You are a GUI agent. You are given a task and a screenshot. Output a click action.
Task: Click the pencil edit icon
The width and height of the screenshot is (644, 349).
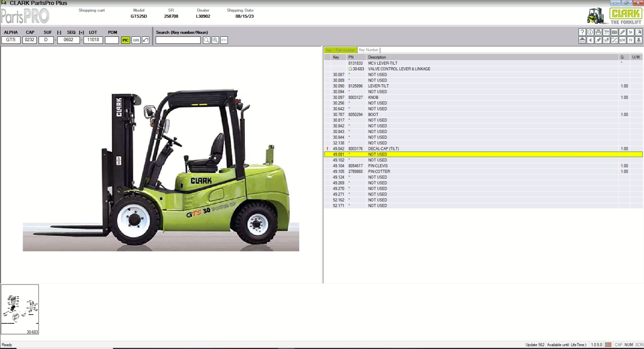[622, 32]
